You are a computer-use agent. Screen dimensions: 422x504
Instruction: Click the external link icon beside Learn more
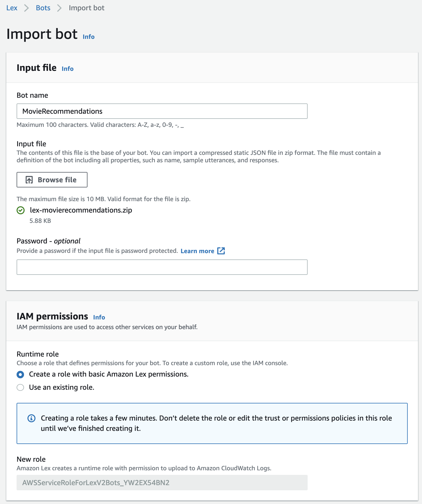coord(221,251)
